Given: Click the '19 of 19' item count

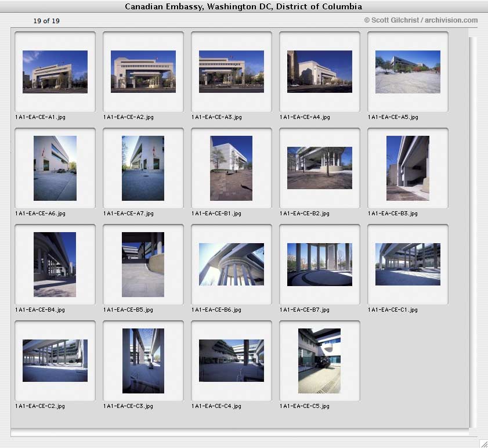Looking at the screenshot, I should click(x=46, y=21).
